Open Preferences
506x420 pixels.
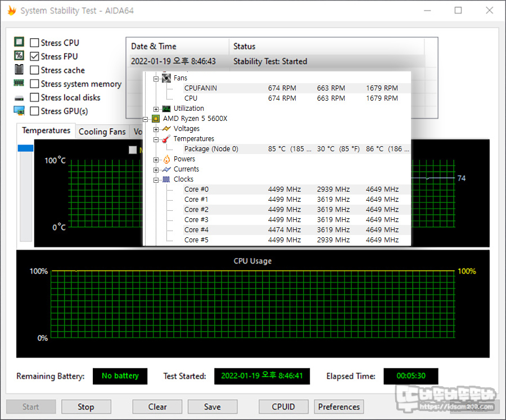coord(339,407)
